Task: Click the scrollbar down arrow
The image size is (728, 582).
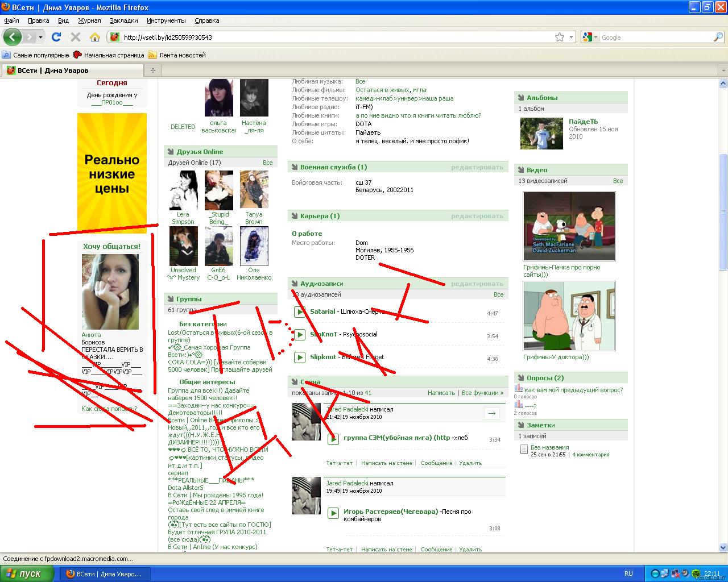Action: [x=723, y=548]
